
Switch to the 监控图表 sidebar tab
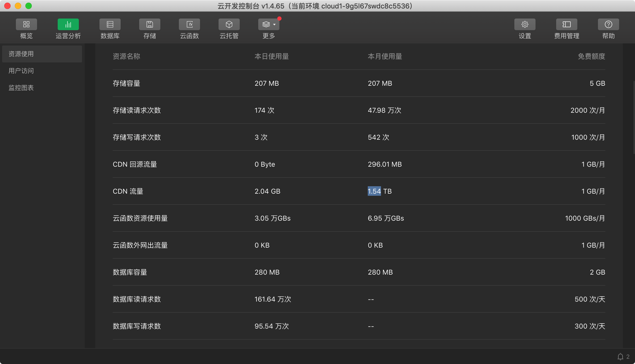point(21,88)
